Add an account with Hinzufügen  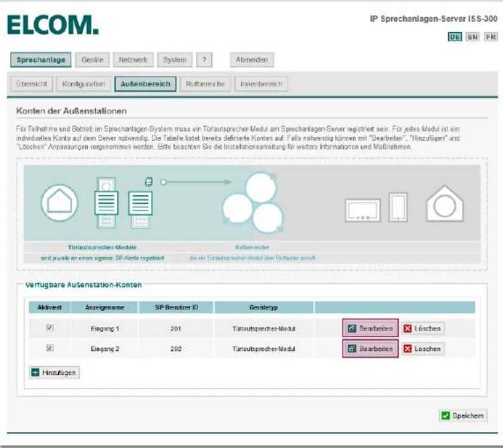click(54, 373)
